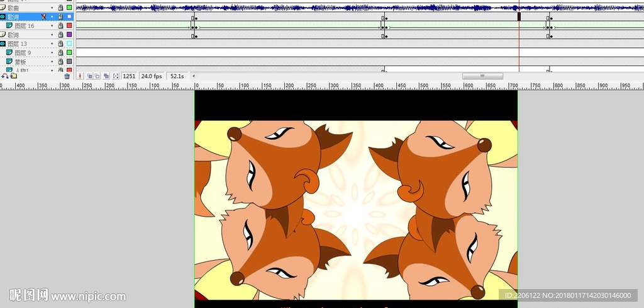The width and height of the screenshot is (644, 308).
Task: Select the 蒙板 layer
Action: pyautogui.click(x=21, y=62)
